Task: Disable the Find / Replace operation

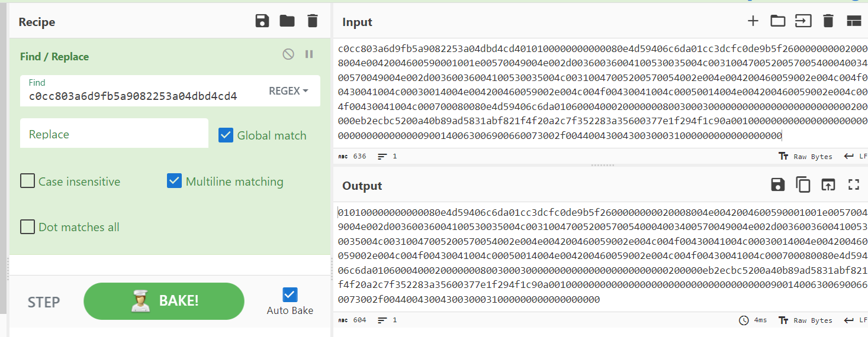Action: pos(288,54)
